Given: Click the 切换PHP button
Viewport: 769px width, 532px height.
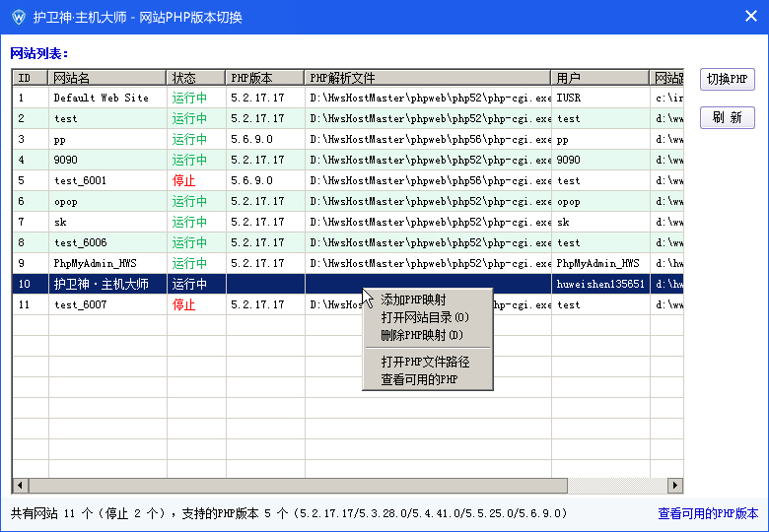Looking at the screenshot, I should point(727,79).
